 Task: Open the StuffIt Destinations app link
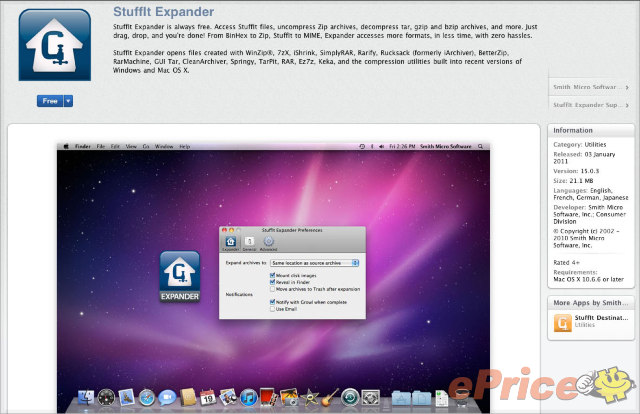pyautogui.click(x=601, y=318)
